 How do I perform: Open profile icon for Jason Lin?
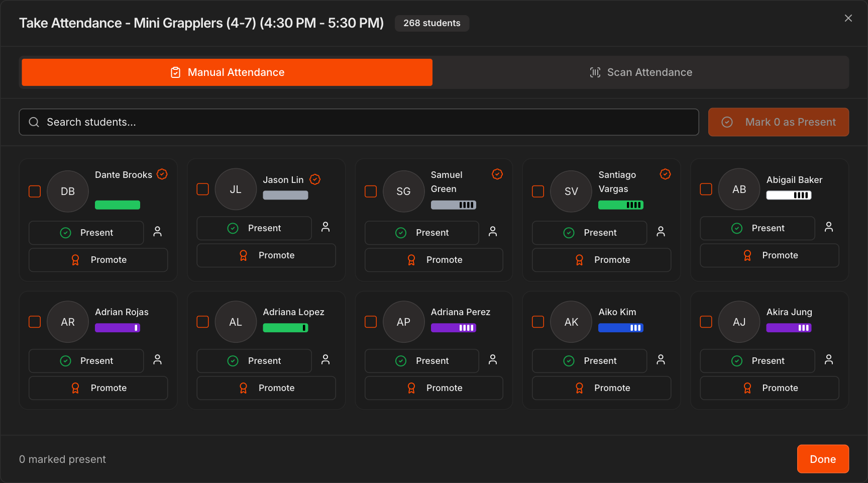[x=325, y=227]
